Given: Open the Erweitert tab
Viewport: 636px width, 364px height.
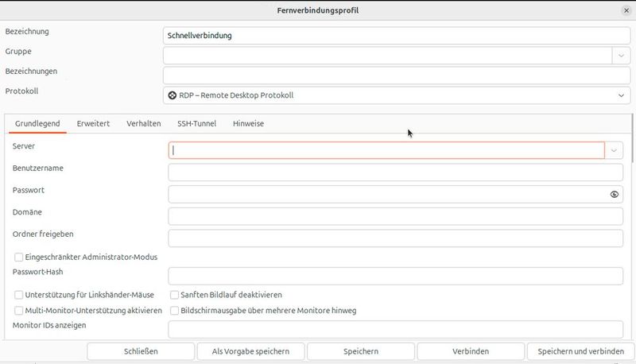Looking at the screenshot, I should click(93, 124).
